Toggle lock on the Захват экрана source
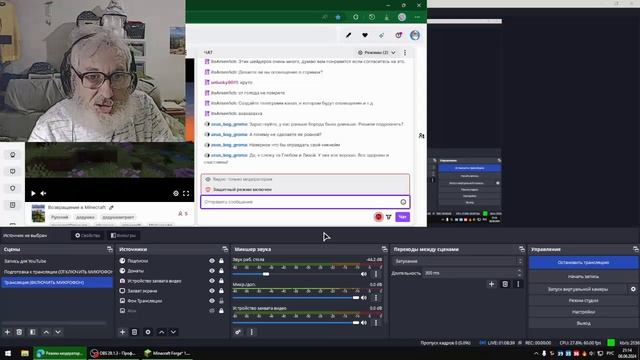The image size is (640, 360). pos(221,291)
